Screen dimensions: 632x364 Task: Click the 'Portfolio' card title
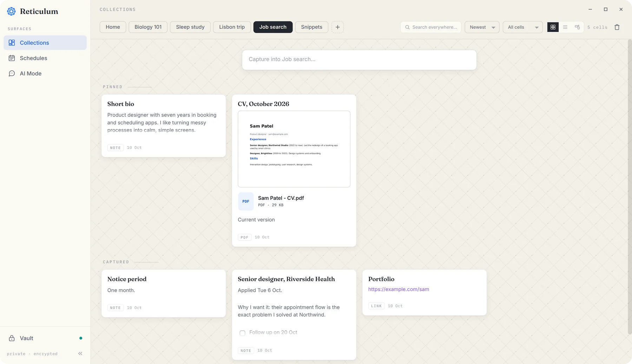pyautogui.click(x=381, y=279)
